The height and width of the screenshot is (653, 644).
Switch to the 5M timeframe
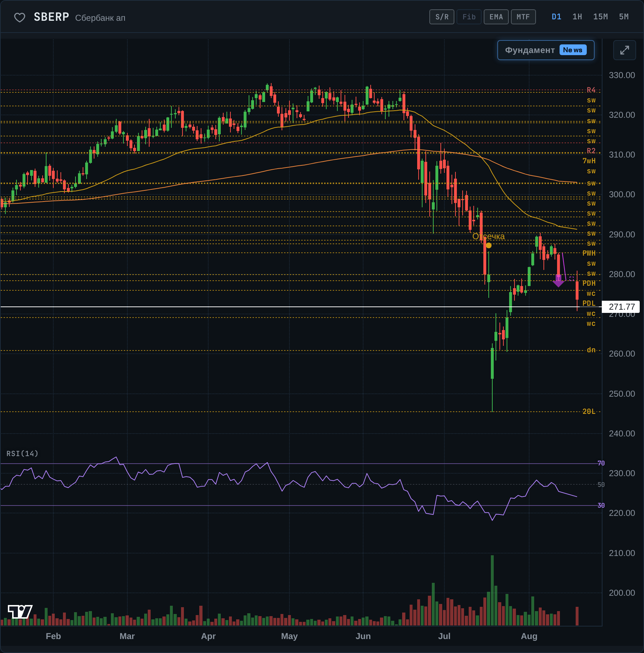(x=624, y=17)
